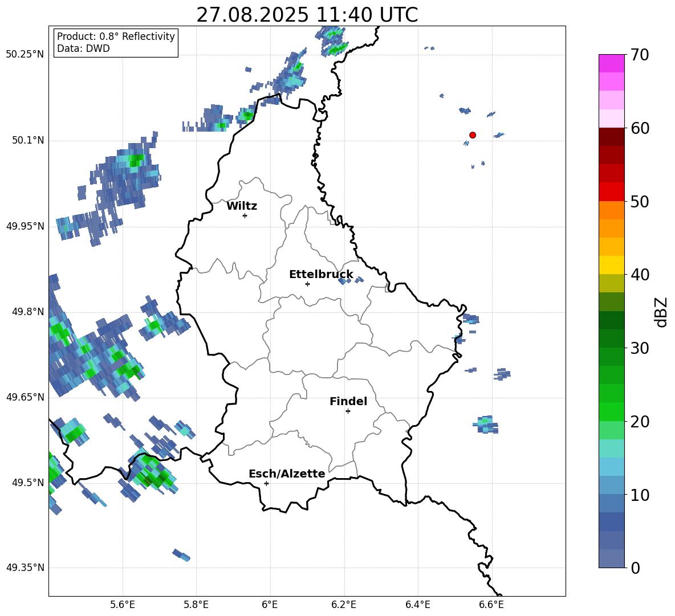Click the Product: 0.8° Reflectivity text
This screenshot has height=616, width=675.
pyautogui.click(x=116, y=36)
